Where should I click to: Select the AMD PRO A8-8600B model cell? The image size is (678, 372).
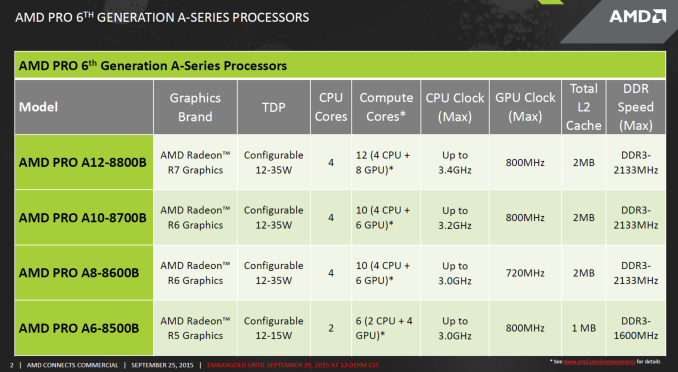[84, 273]
